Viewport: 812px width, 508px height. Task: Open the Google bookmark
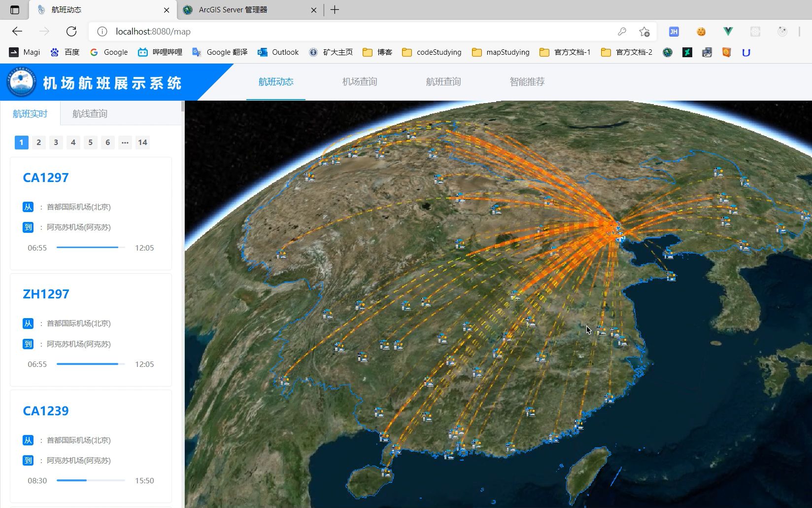pyautogui.click(x=108, y=52)
